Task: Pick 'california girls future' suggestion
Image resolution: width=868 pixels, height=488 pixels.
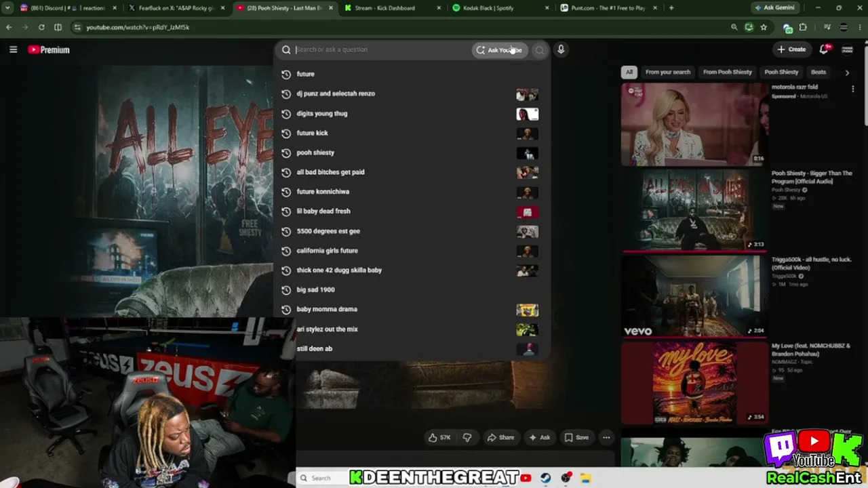Action: [x=412, y=251]
